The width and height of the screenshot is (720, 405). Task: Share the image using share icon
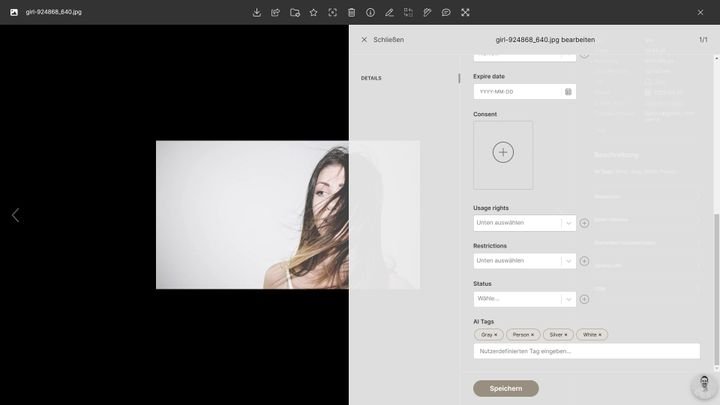tap(276, 12)
